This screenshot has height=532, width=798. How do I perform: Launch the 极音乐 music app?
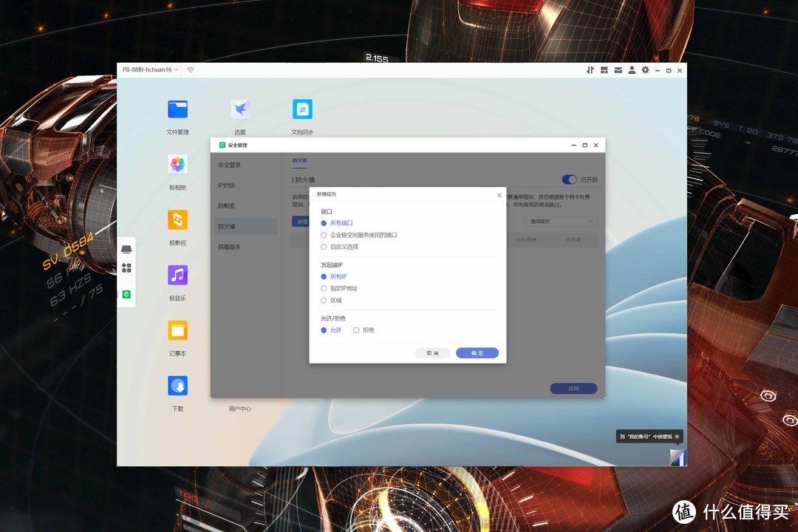click(177, 276)
